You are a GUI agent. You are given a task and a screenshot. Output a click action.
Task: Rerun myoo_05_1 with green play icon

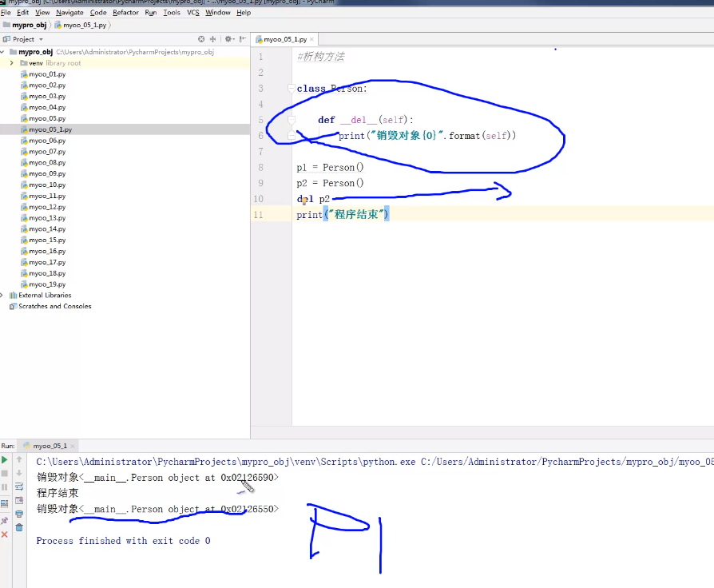coord(5,460)
